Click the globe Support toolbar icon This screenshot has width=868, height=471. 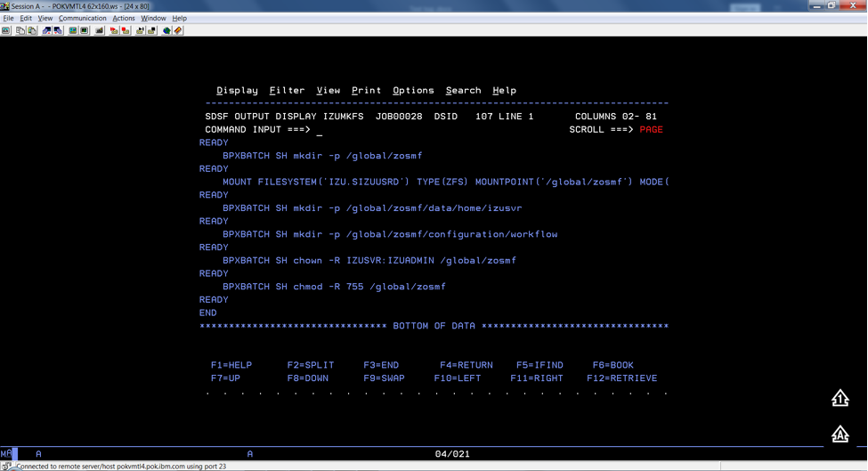point(166,30)
